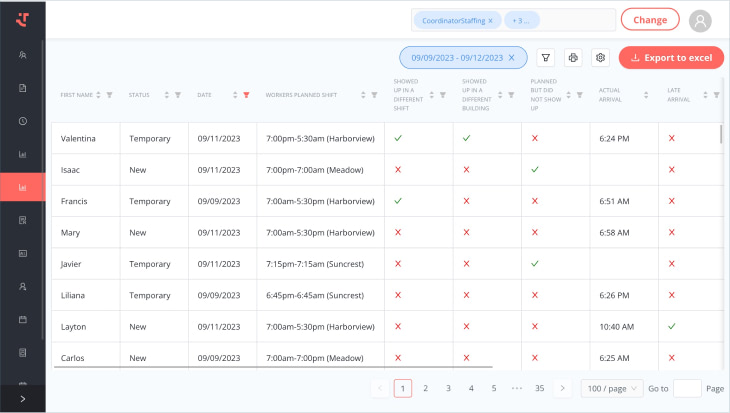Clear the 09/09/2023 - 09/12/2023 date filter
This screenshot has height=413, width=730.
tap(512, 58)
